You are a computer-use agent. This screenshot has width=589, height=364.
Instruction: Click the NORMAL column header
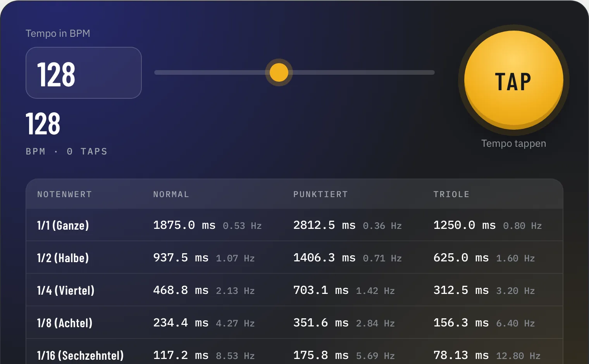pos(171,194)
